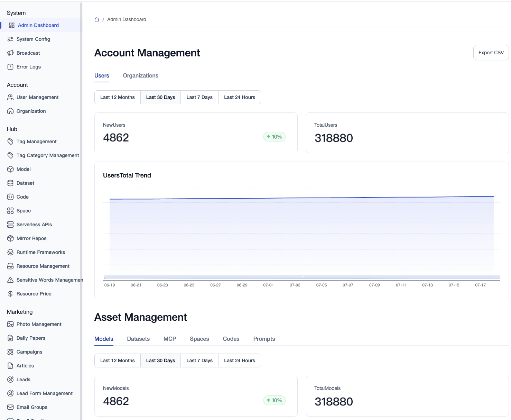Select Last 24 Hours for models

point(239,360)
